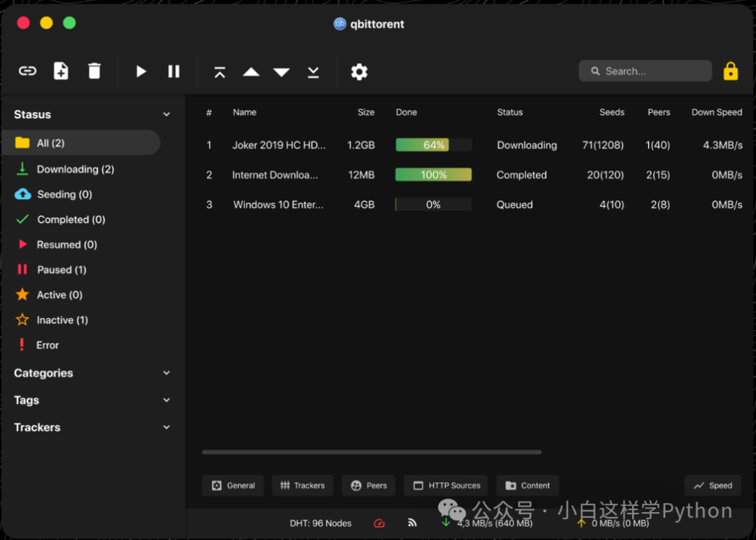Click the 2(8) Peers cell
756x540 pixels.
click(x=660, y=205)
